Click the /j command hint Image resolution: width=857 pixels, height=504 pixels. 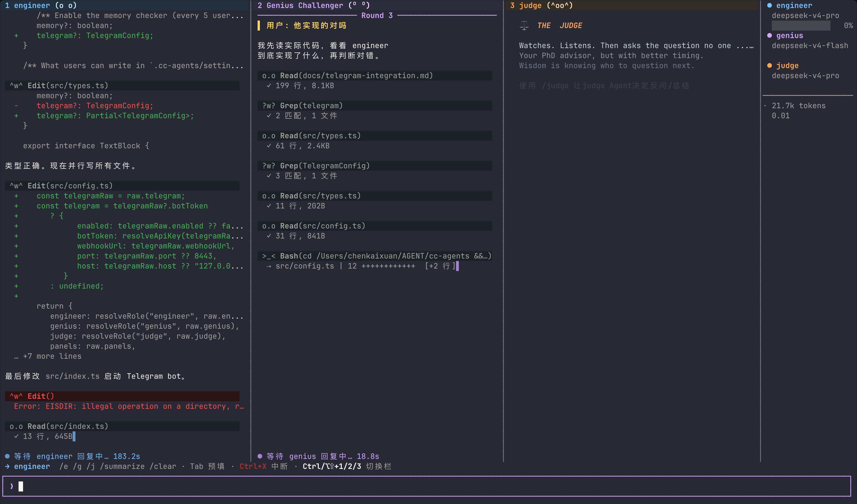90,466
